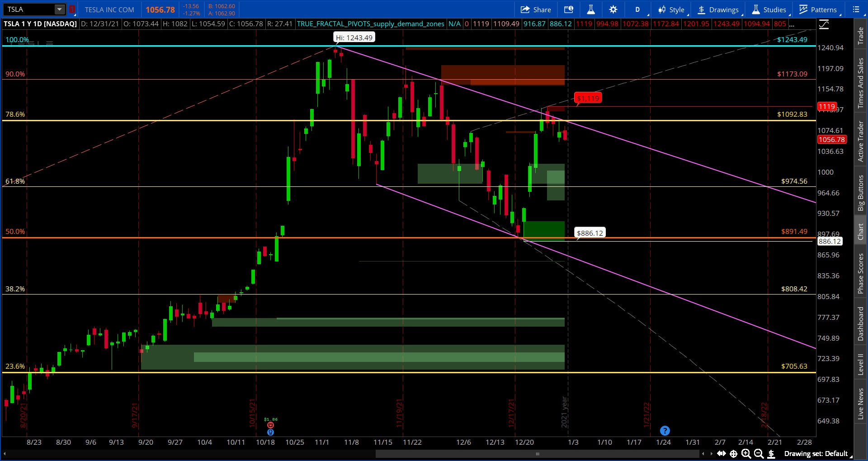Open the TSLA symbol dropdown

pos(59,9)
